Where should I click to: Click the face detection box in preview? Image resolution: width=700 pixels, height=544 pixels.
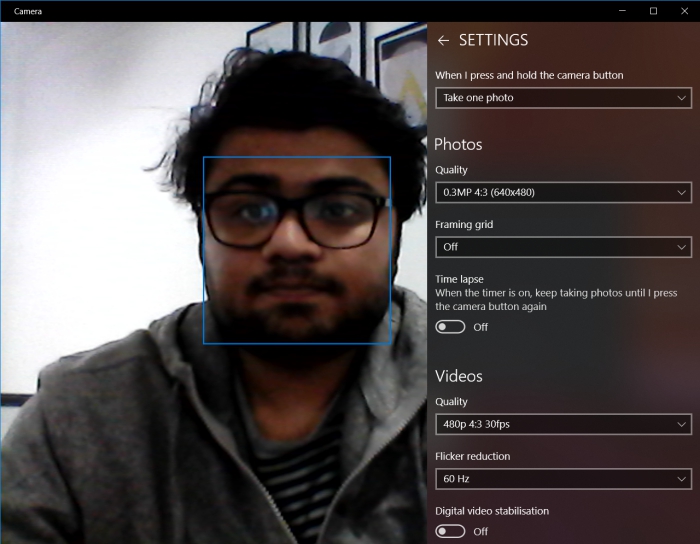[x=297, y=250]
